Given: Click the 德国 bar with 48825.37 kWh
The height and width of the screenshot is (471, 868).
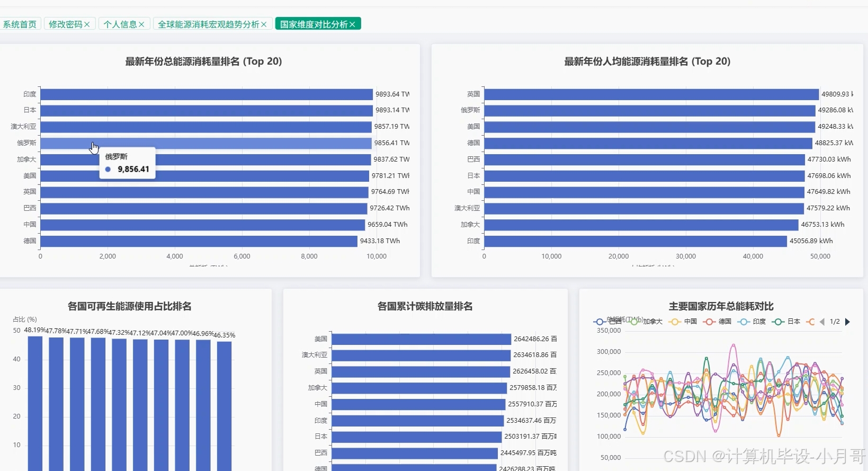Looking at the screenshot, I should click(648, 143).
